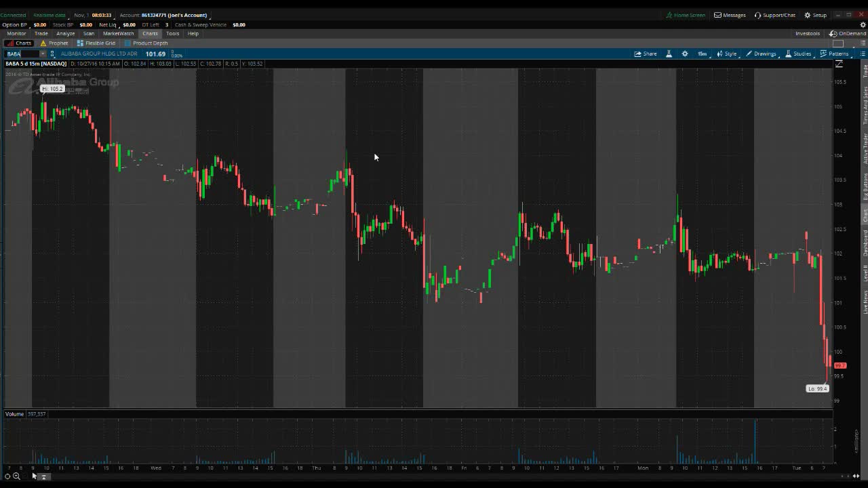
Task: Open the Monitor tab
Action: (16, 33)
